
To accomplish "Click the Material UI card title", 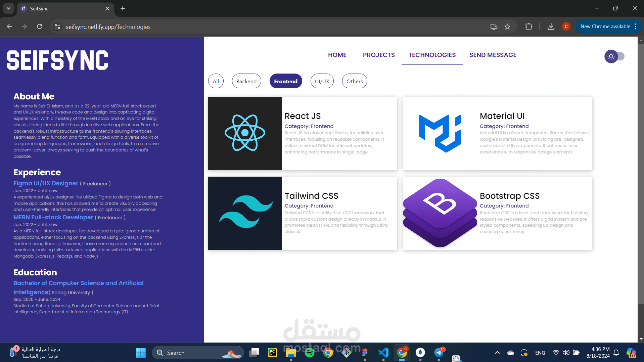I will pyautogui.click(x=502, y=116).
